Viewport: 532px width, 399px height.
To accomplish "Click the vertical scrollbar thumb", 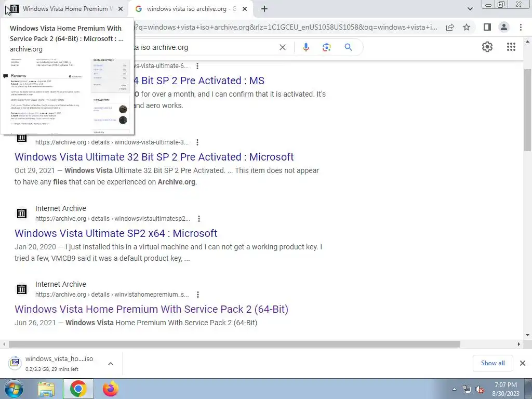I will [x=528, y=110].
